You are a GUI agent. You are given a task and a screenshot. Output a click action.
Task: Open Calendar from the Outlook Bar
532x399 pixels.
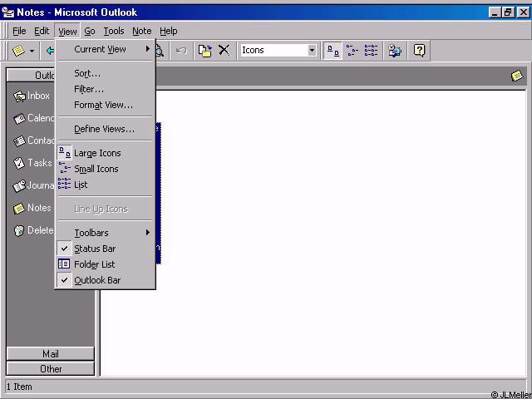(33, 118)
